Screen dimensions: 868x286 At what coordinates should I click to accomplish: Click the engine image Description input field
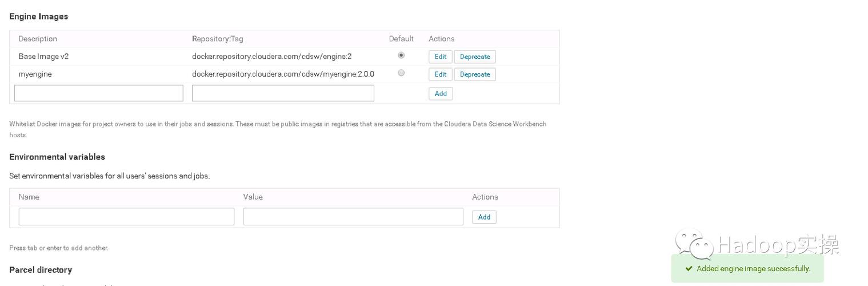point(98,93)
